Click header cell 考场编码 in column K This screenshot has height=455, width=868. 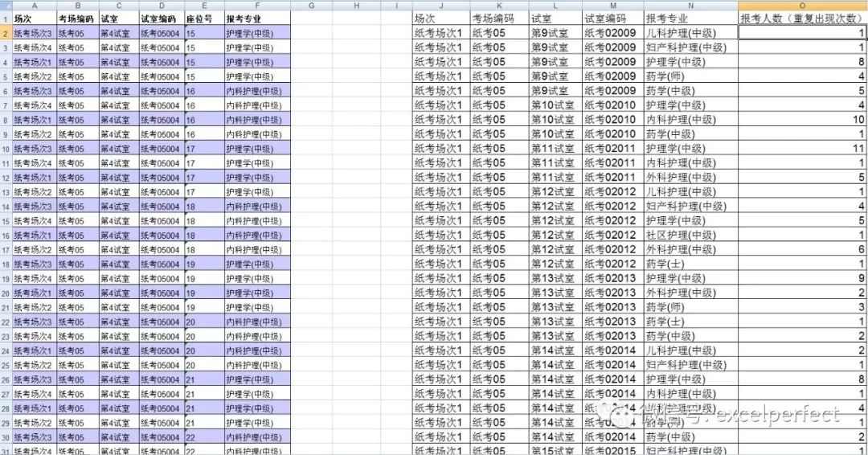[499, 18]
